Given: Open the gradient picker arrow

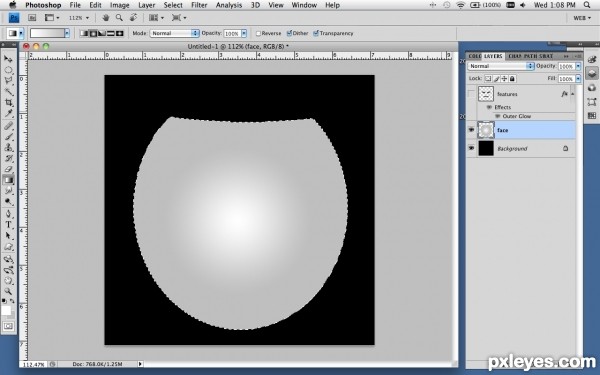Looking at the screenshot, I should point(67,33).
